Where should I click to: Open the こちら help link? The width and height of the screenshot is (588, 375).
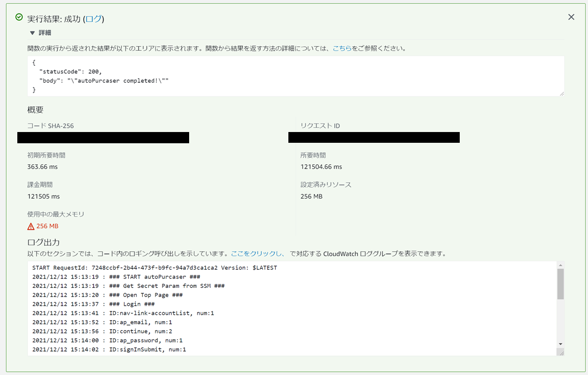[342, 48]
